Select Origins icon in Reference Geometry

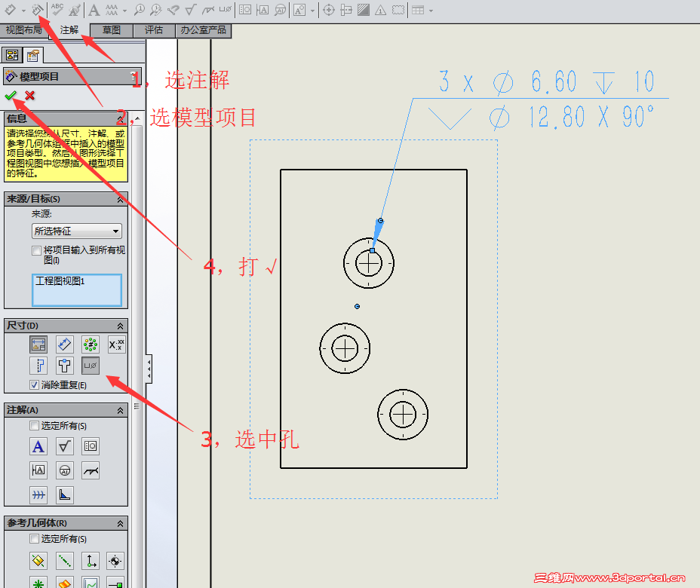tap(91, 561)
